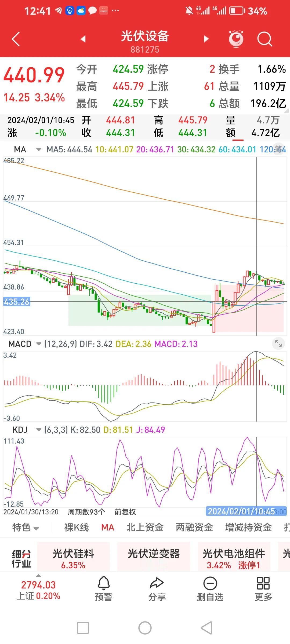
Task: Expand the MACD chart to fullscreen
Action: [278, 343]
